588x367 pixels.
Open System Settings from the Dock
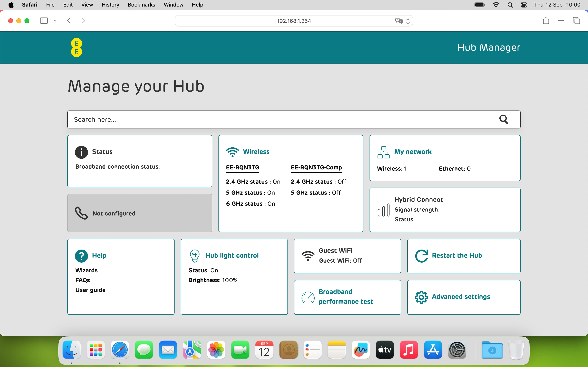tap(457, 350)
